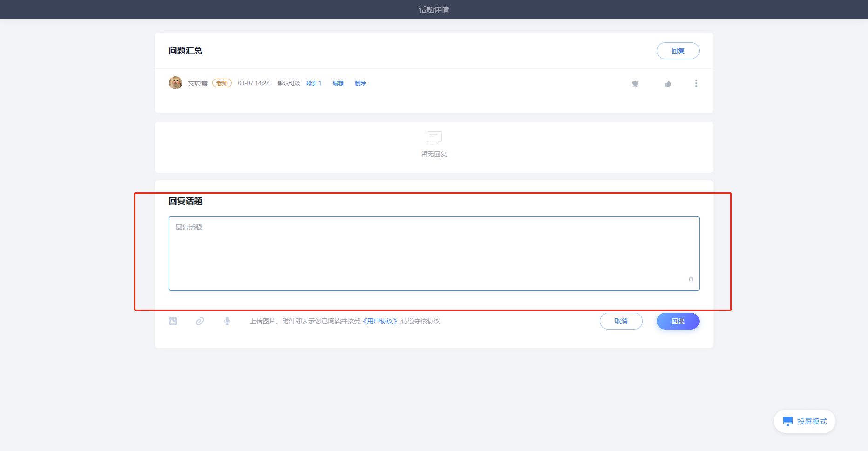Open the 用户协议 user agreement link
Screen dimensions: 868x451
380,321
